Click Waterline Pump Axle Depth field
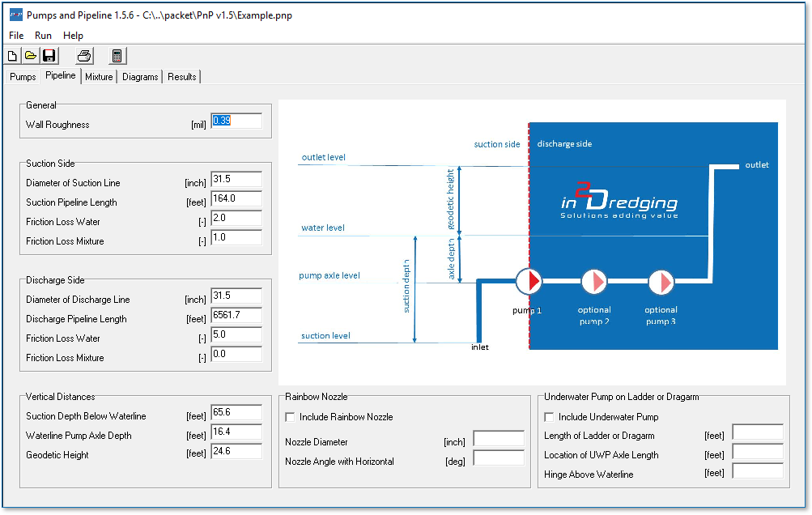The width and height of the screenshot is (812, 515). (236, 432)
